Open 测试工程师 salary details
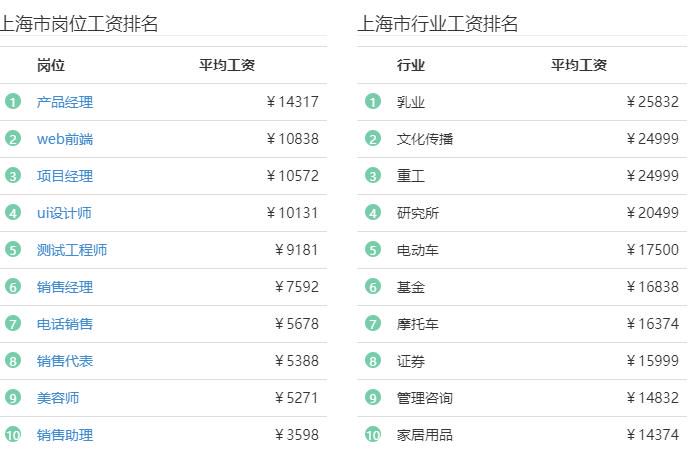The height and width of the screenshot is (460, 692). click(x=72, y=250)
